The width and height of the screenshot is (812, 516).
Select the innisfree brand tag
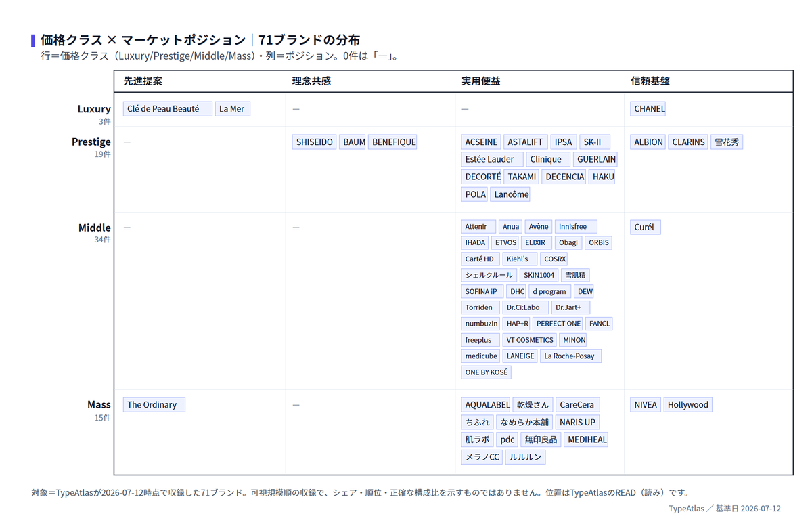pos(576,226)
